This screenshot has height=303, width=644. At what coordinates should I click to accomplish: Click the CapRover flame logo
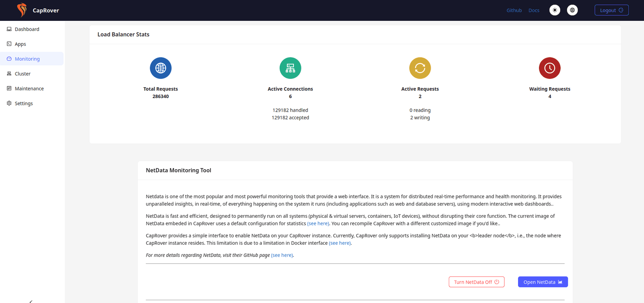pos(22,10)
